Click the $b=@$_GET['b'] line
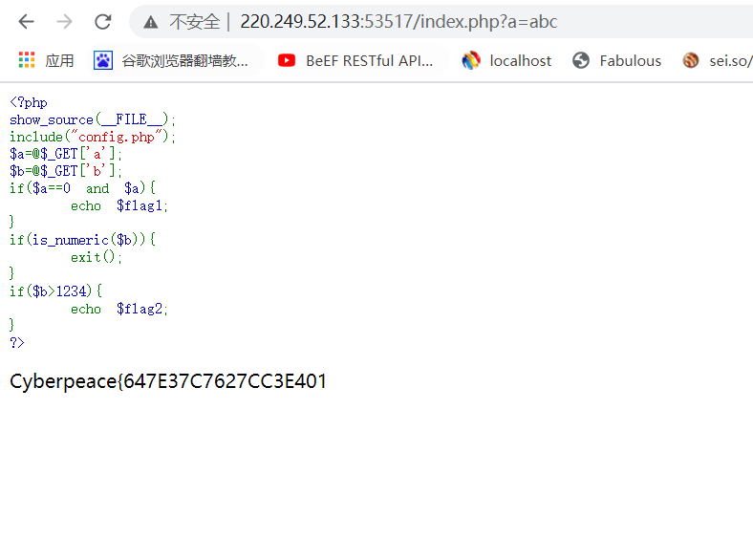The width and height of the screenshot is (753, 560). (66, 171)
